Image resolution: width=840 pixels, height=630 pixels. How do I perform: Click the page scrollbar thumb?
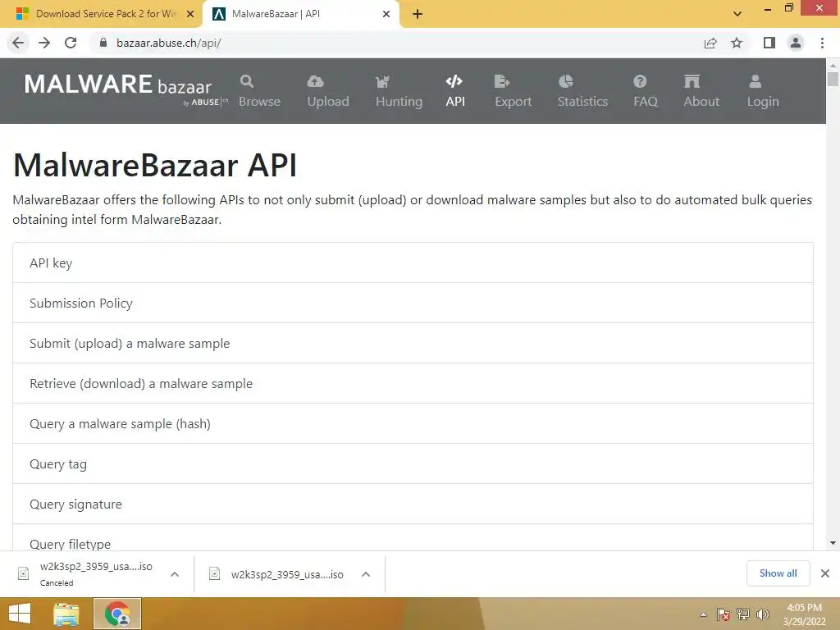coord(833,79)
